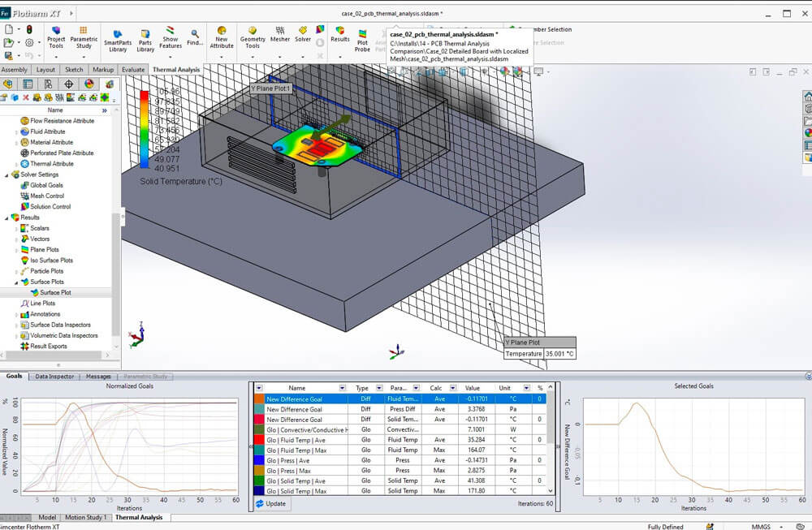Click the Flow Resistance Attribute item
Image resolution: width=812 pixels, height=530 pixels.
[57, 121]
